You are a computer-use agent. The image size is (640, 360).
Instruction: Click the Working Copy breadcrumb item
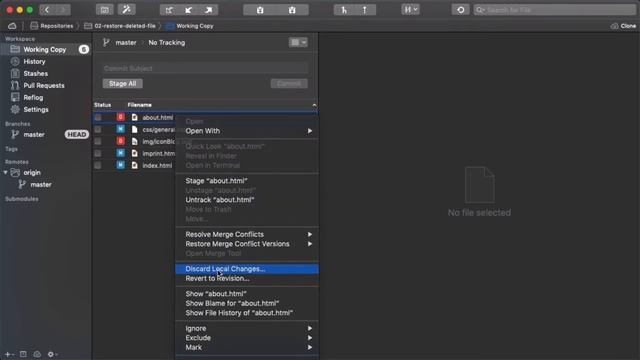(x=190, y=26)
